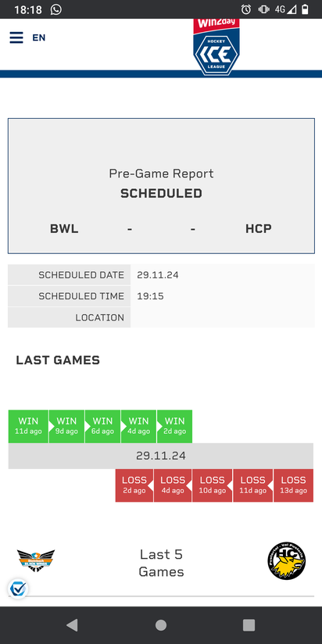Select the WIN 9d ago game
This screenshot has height=644, width=322.
(66, 426)
